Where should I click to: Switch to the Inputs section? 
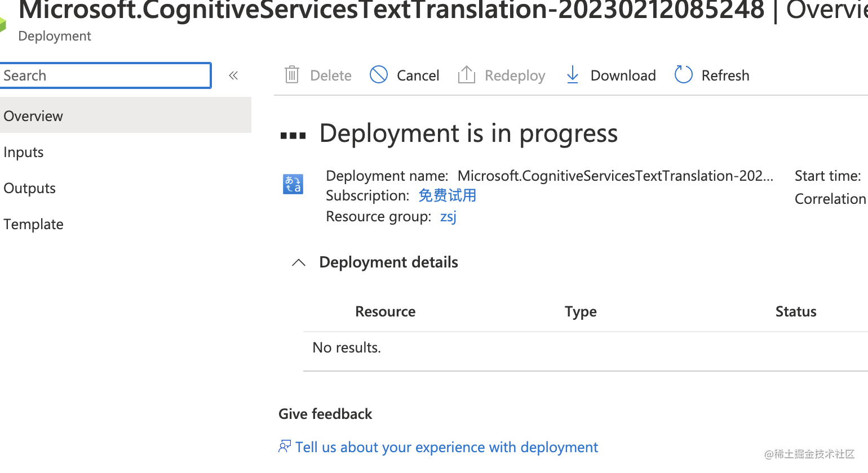(23, 152)
